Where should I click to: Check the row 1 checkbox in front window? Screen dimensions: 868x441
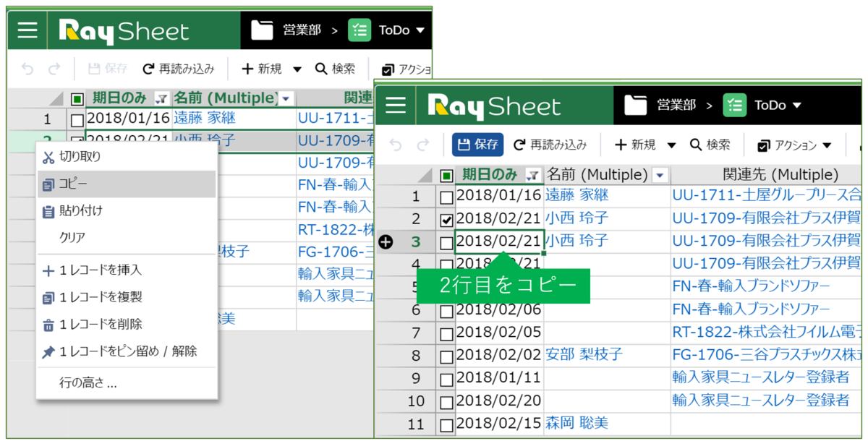[446, 197]
